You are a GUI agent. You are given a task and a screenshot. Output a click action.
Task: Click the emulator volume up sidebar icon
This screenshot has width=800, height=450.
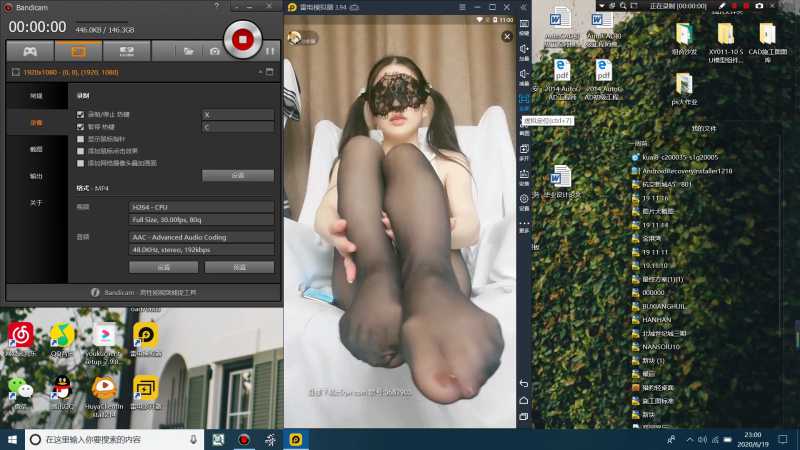click(x=524, y=48)
